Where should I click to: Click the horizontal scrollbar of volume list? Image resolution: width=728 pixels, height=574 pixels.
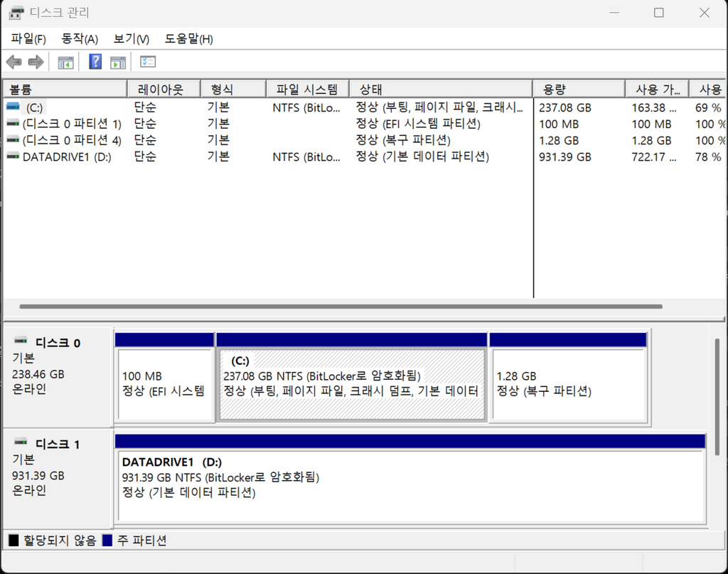pyautogui.click(x=341, y=307)
